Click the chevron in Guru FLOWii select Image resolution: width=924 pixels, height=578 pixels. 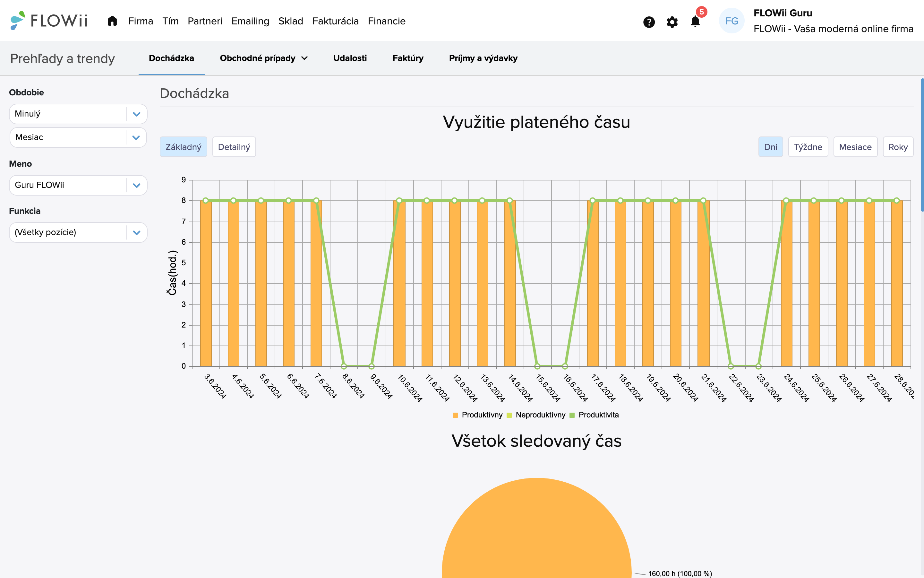(137, 185)
